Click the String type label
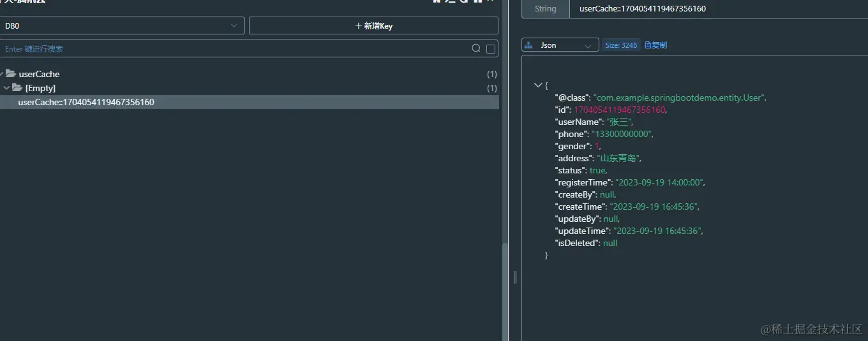The width and height of the screenshot is (868, 341). tap(545, 9)
